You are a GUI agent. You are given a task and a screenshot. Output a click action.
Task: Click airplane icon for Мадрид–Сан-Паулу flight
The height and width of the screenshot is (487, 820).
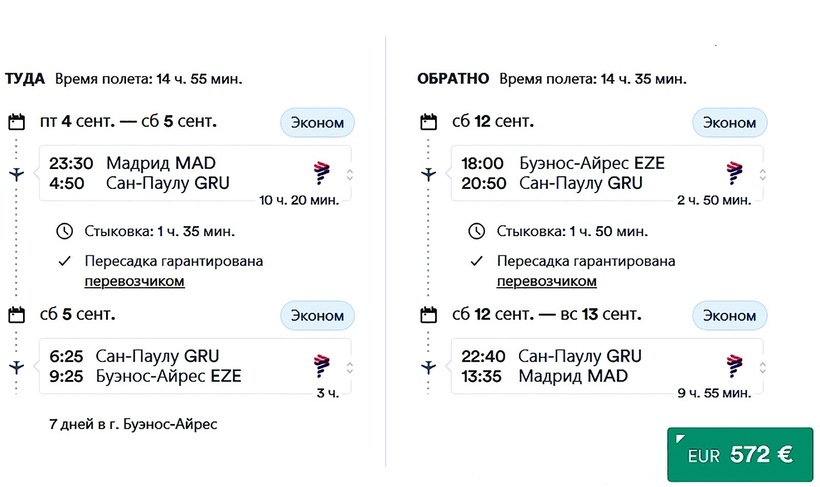(16, 174)
